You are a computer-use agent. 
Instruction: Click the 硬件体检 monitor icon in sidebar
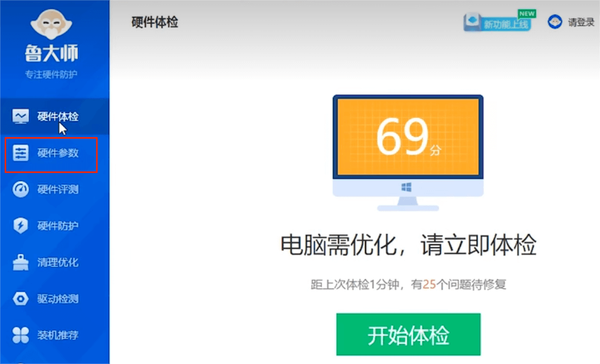point(20,116)
